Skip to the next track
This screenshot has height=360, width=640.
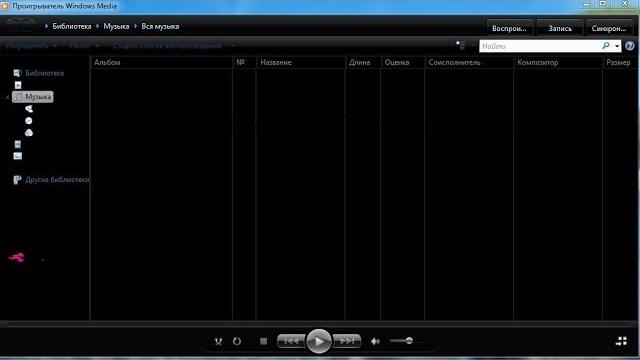click(x=347, y=341)
